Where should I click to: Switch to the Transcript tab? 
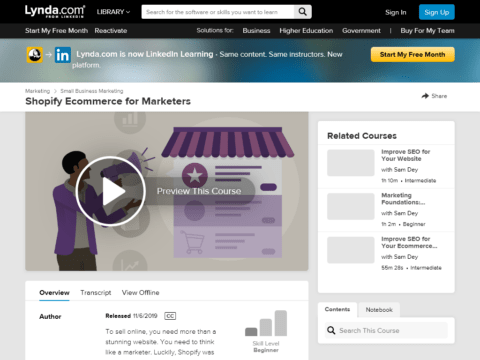point(96,293)
